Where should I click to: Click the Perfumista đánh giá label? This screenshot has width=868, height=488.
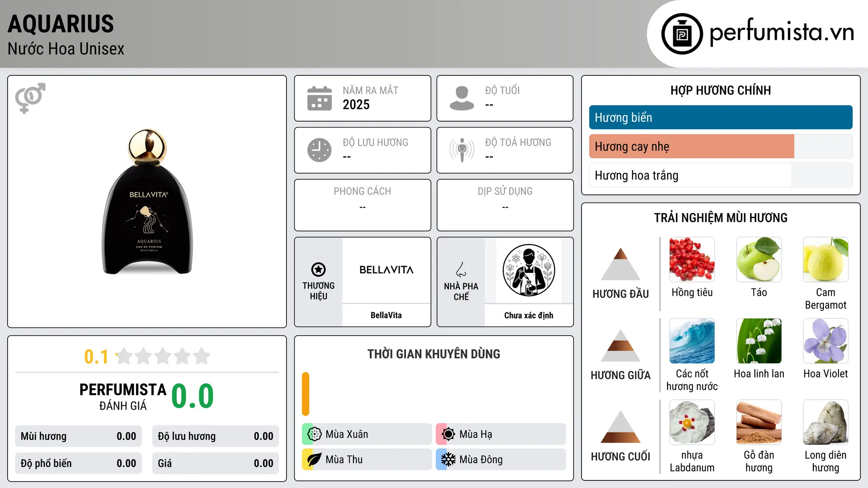(x=123, y=396)
